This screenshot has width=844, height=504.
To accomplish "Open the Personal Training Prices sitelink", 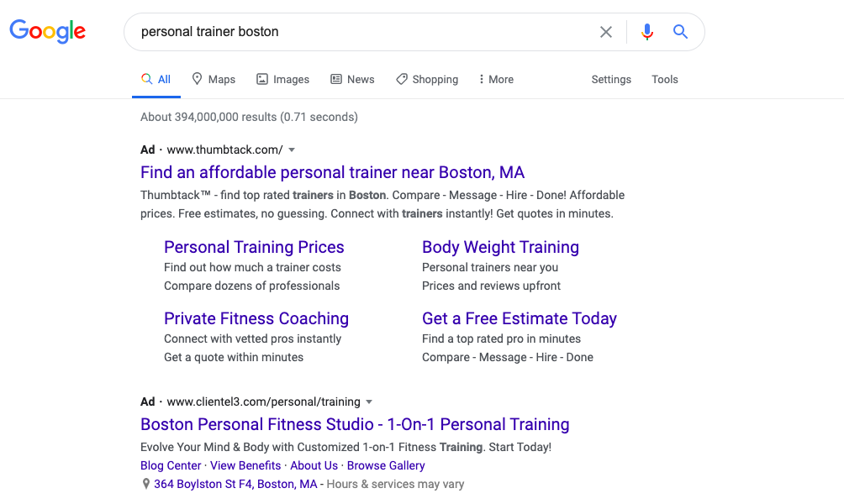I will (254, 247).
